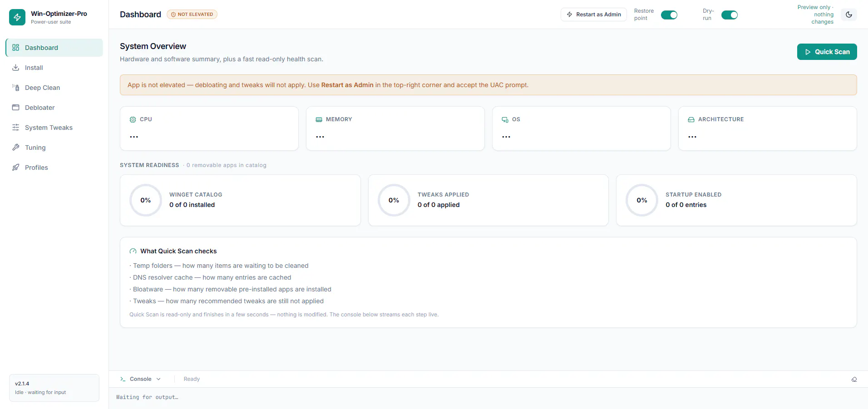
Task: Open the Deep Clean section
Action: pyautogui.click(x=54, y=88)
